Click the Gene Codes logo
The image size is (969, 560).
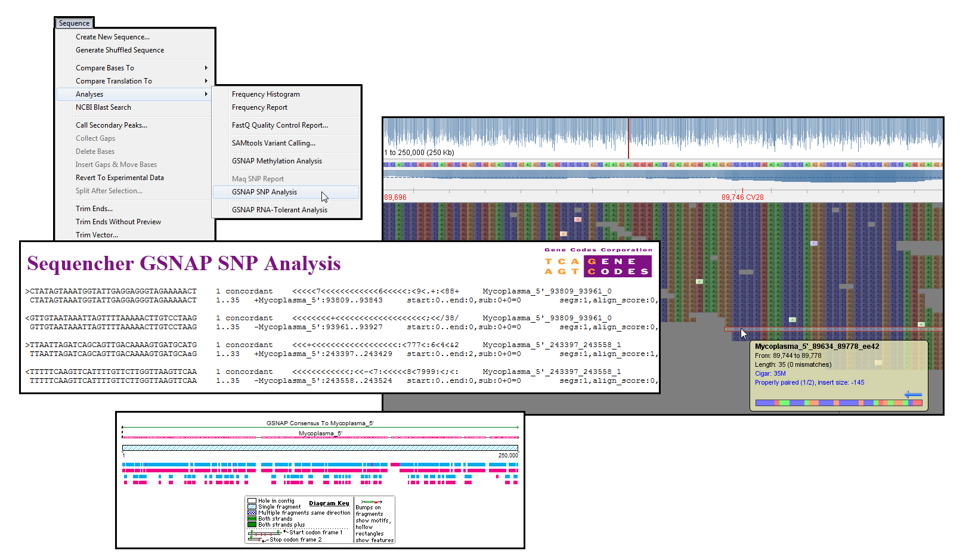coord(598,266)
